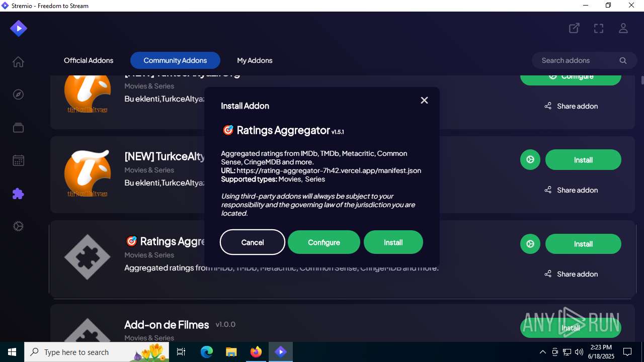Open the Library sidebar icon
The height and width of the screenshot is (362, 644).
tap(18, 128)
